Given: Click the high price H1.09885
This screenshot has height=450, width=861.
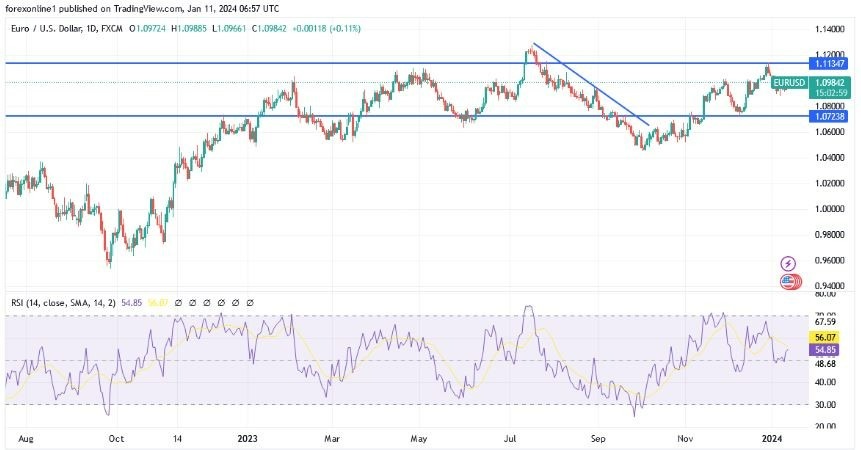Looking at the screenshot, I should (189, 29).
